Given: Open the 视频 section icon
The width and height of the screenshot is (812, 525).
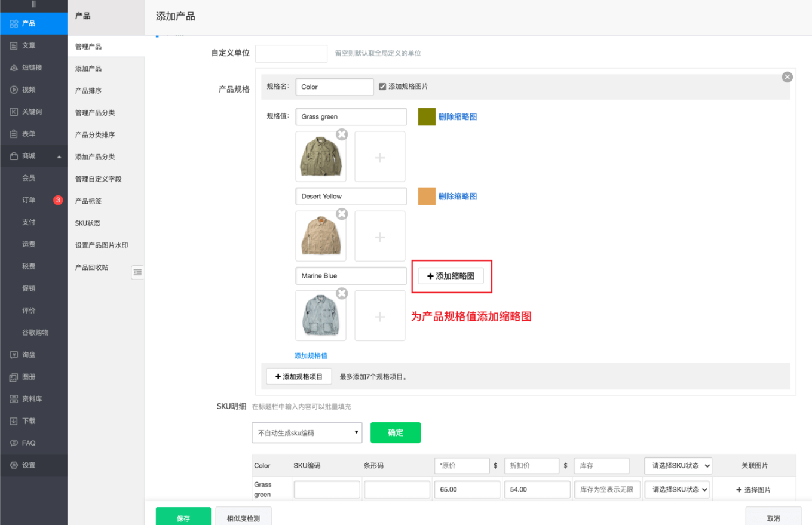Looking at the screenshot, I should coord(14,90).
